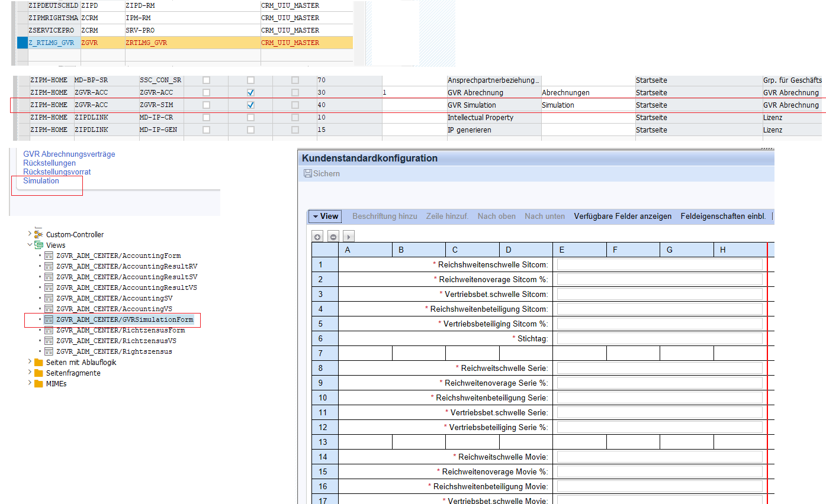The image size is (826, 504).
Task: Click the GVRSimulationForm view icon
Action: (49, 320)
